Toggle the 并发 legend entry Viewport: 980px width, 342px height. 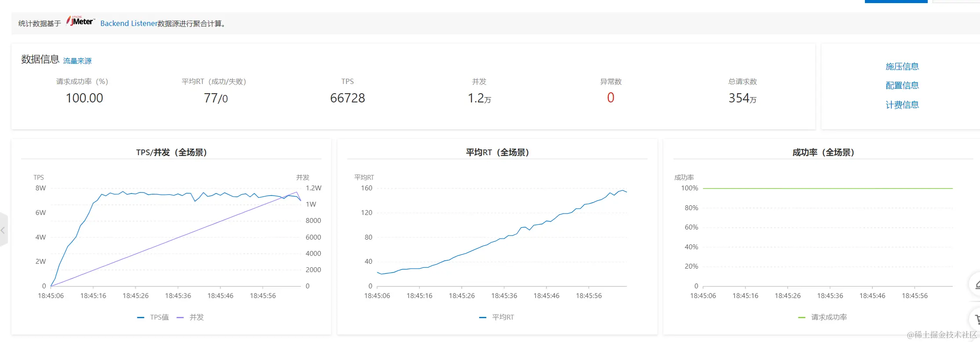point(191,317)
